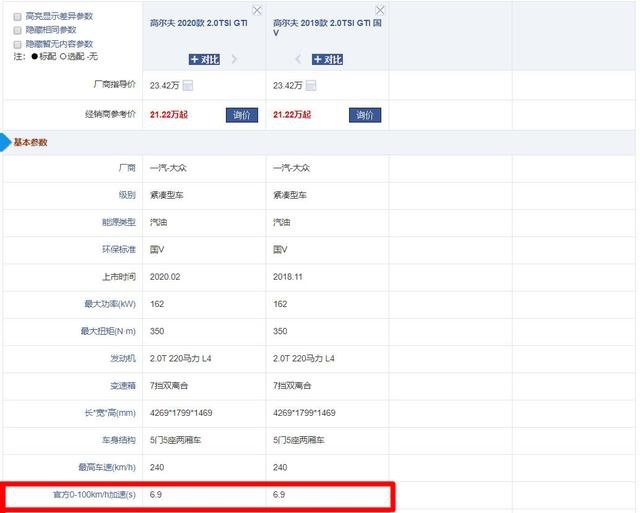Click the 一汽-大众 value in 2020款 column
This screenshot has width=640, height=513.
pos(168,168)
